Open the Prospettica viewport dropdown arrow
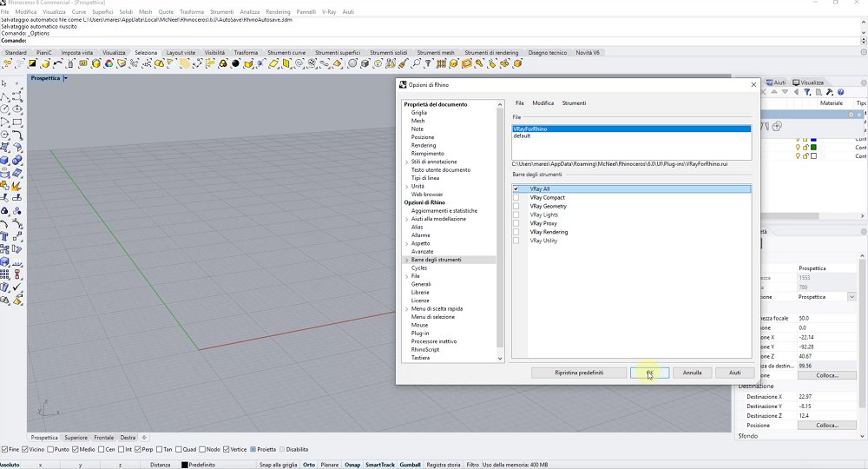The height and width of the screenshot is (469, 868). [65, 78]
